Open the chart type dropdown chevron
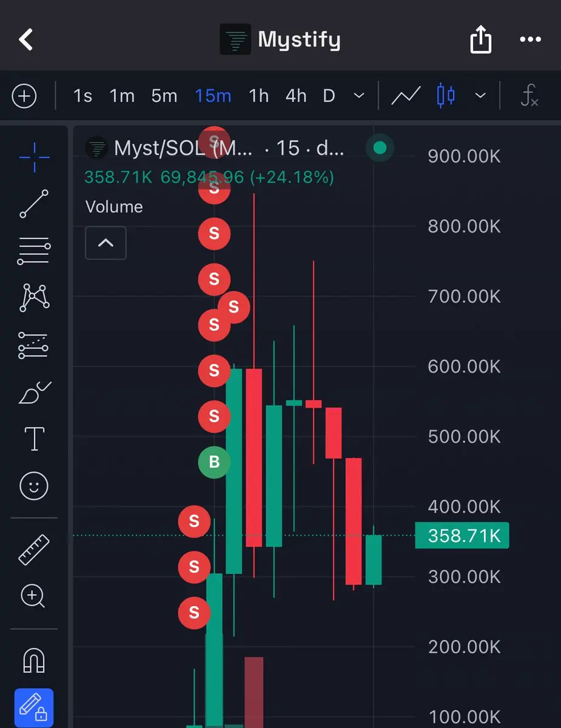Image resolution: width=561 pixels, height=728 pixels. coord(480,96)
